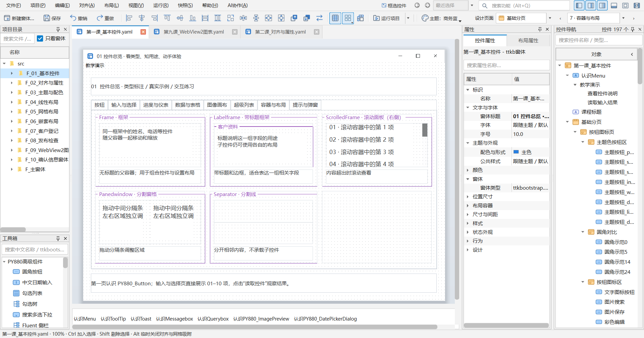Click the 主色 blue color swatch
Viewport: 644px width, 338px height.
516,152
